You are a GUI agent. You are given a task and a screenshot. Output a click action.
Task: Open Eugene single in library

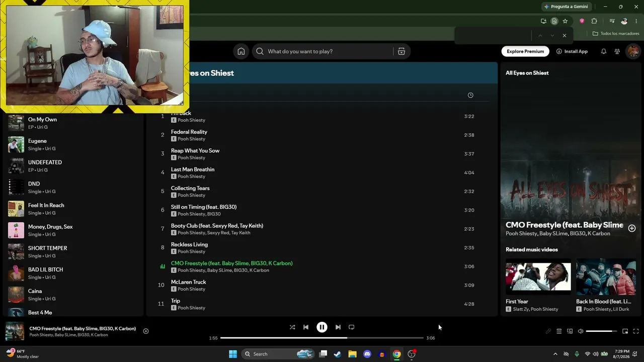point(73,145)
